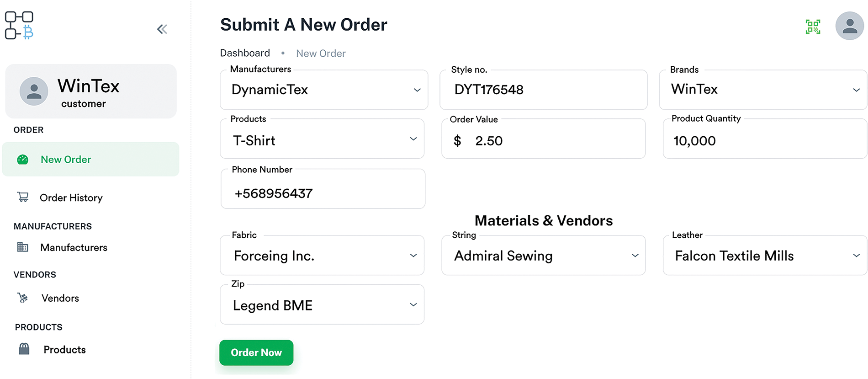Click the blockchain logo icon
868x379 pixels.
(19, 26)
